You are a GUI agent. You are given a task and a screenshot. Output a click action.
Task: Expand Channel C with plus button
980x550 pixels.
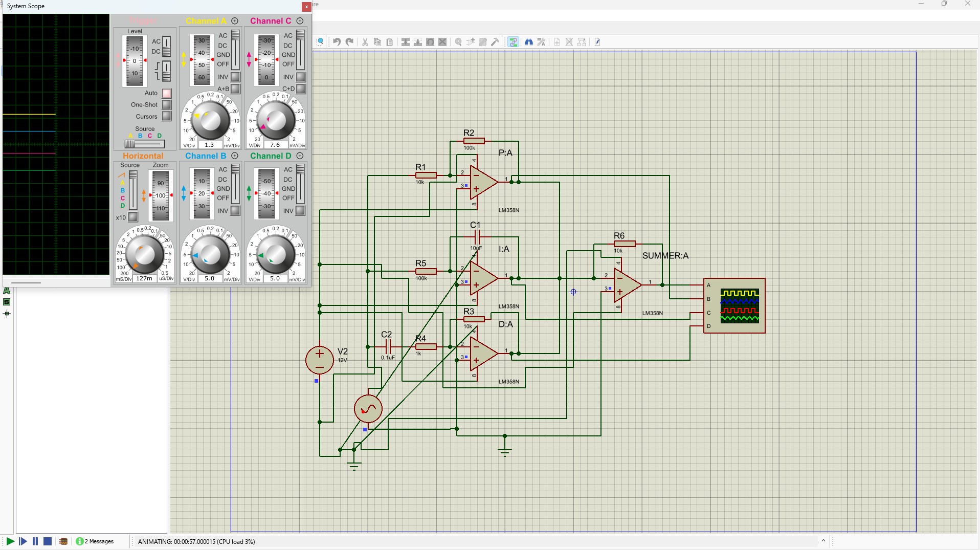pyautogui.click(x=300, y=21)
